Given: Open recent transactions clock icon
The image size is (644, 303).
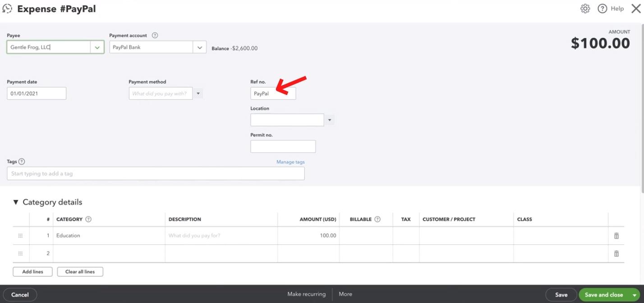Looking at the screenshot, I should [7, 9].
